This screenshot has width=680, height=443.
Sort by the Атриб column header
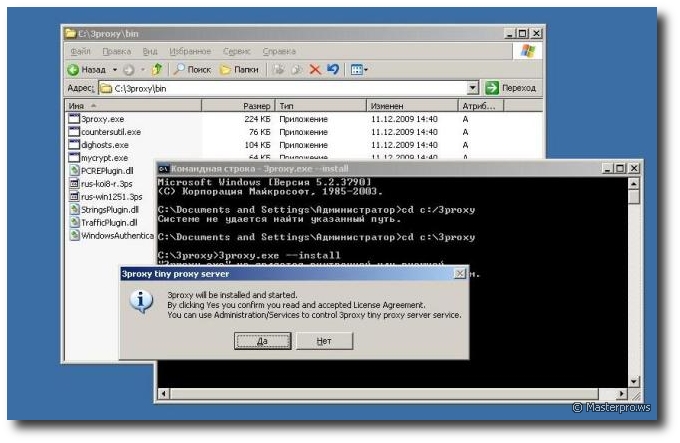tap(481, 105)
